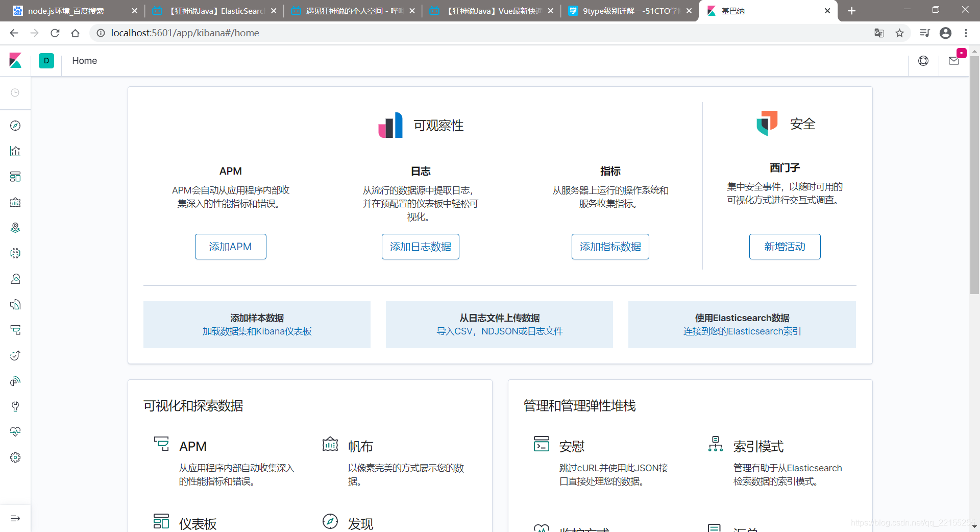Click the 新增活动 button
The image size is (980, 532).
(x=785, y=247)
